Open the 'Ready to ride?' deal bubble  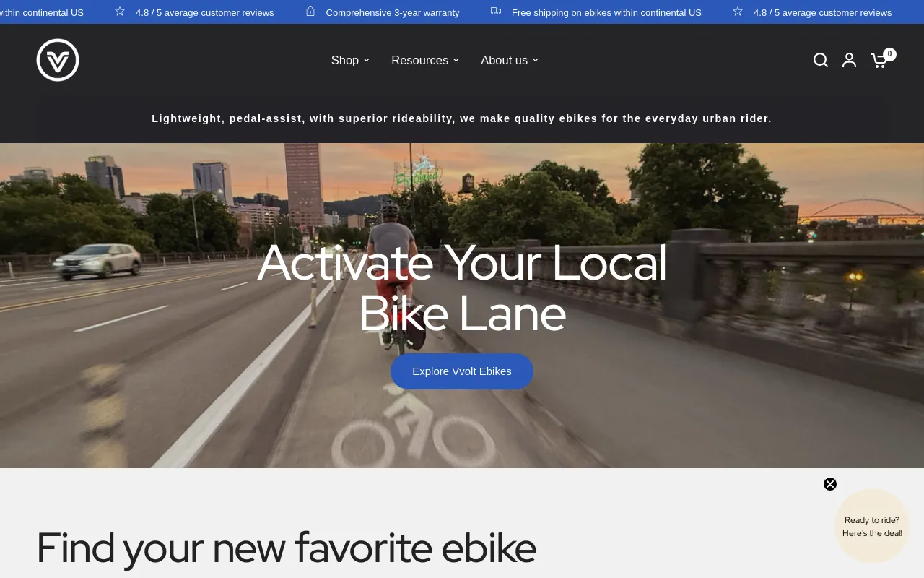click(872, 526)
